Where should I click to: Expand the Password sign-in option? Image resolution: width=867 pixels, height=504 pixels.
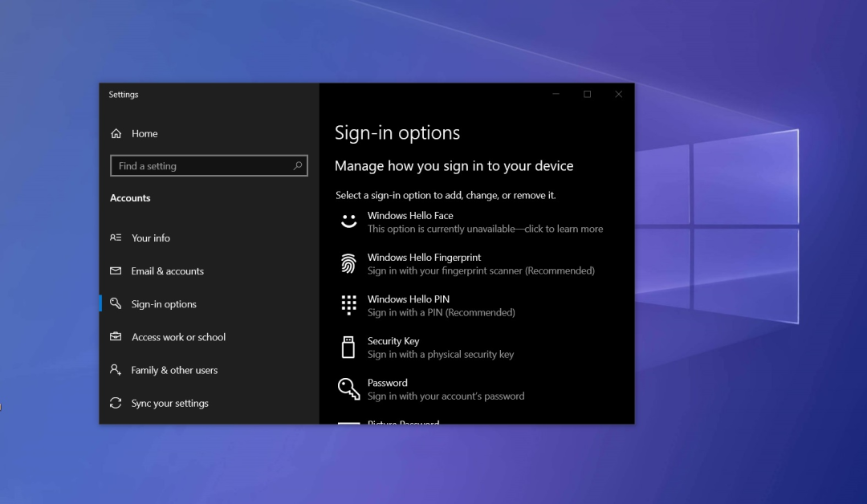click(x=387, y=383)
